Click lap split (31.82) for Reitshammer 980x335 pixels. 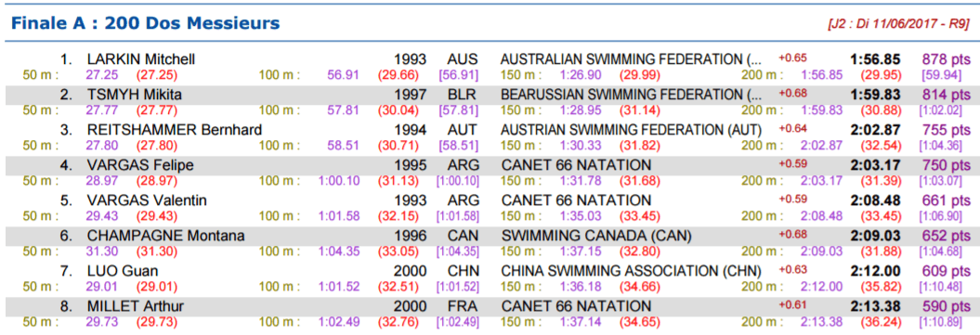tap(640, 146)
